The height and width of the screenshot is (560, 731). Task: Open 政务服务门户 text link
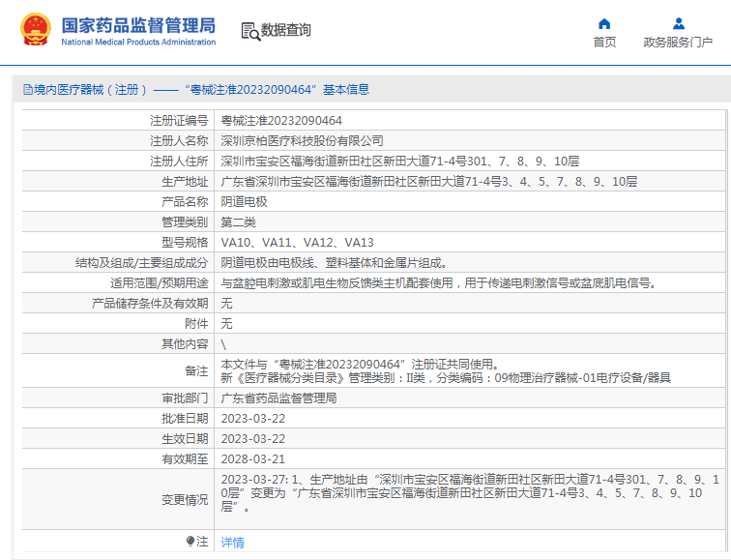point(678,42)
